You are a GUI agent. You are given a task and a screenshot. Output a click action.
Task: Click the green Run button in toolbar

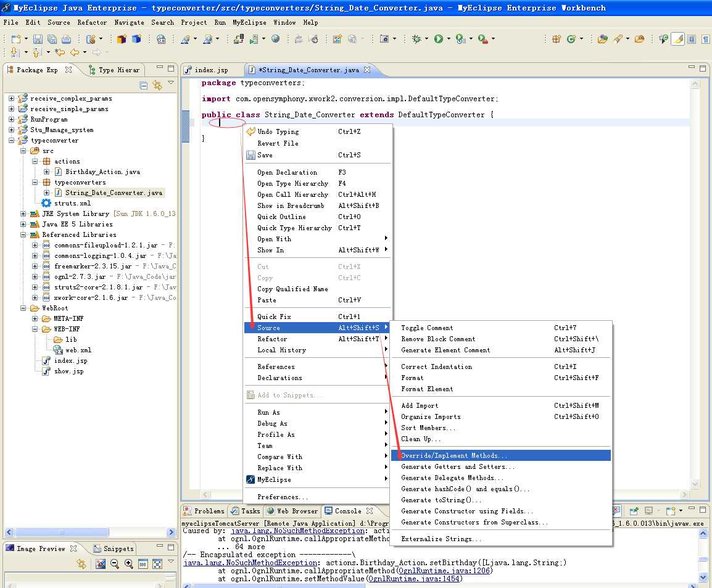click(x=438, y=39)
